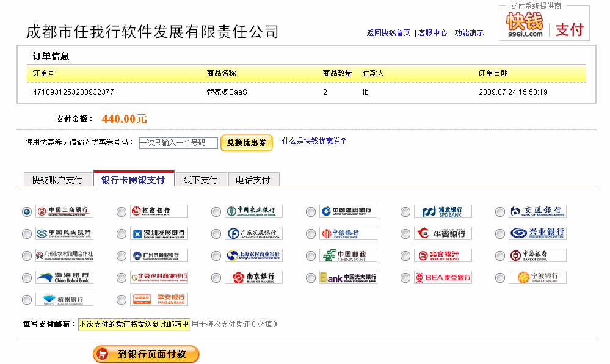Go to 返回快钱首页 link
The height and width of the screenshot is (364, 610).
pos(388,33)
